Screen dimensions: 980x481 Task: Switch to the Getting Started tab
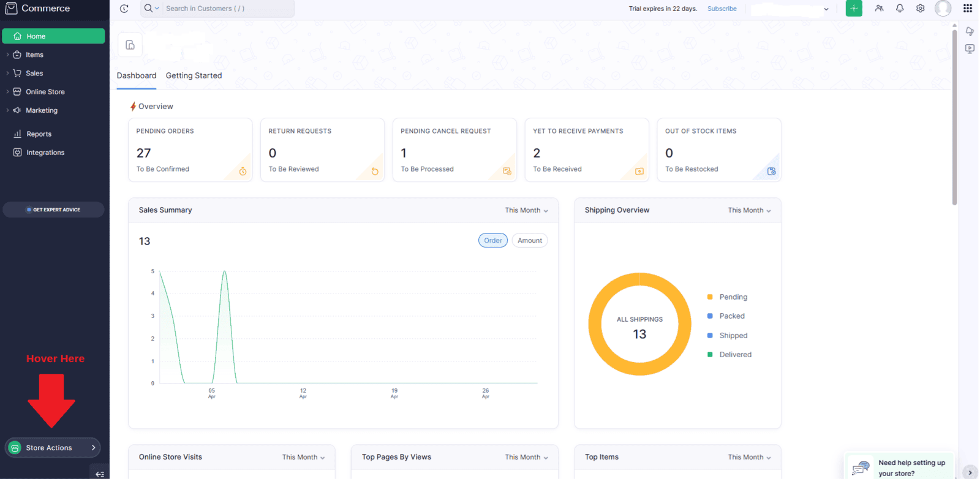(194, 76)
